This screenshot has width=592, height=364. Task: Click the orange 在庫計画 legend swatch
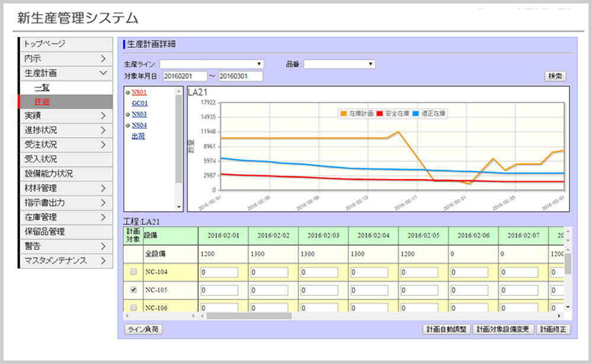(x=343, y=112)
